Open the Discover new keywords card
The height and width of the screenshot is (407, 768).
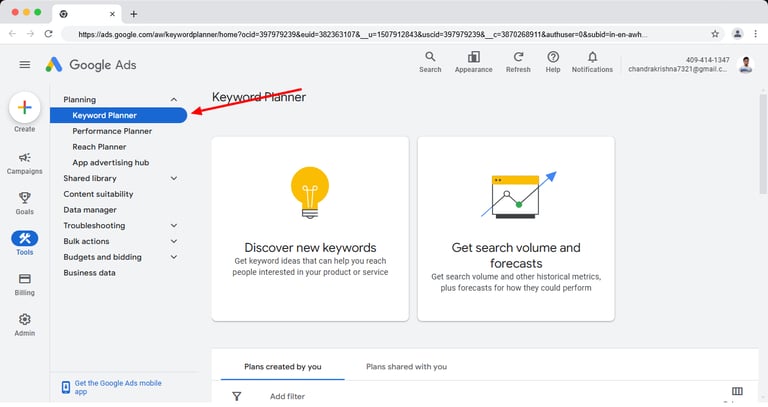(x=310, y=228)
